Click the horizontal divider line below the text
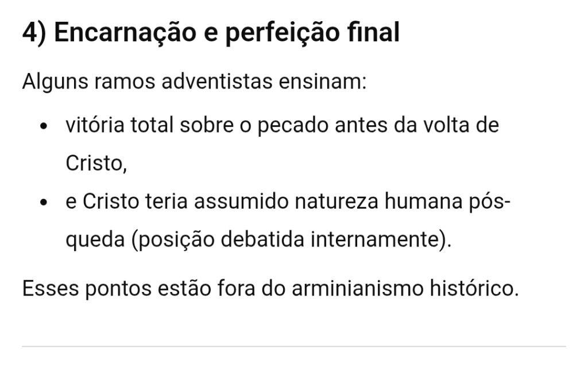The height and width of the screenshot is (365, 588). pyautogui.click(x=294, y=346)
